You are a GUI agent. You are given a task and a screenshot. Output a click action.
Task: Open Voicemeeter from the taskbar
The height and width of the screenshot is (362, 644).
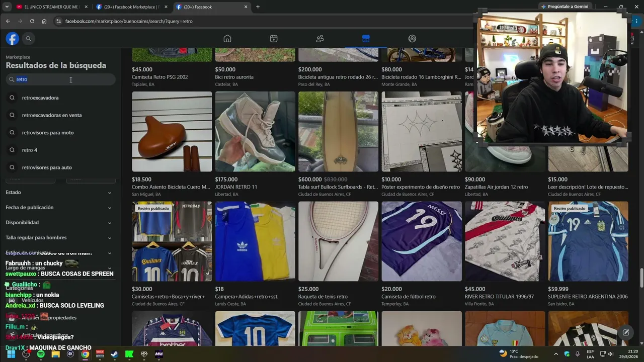pos(100,354)
